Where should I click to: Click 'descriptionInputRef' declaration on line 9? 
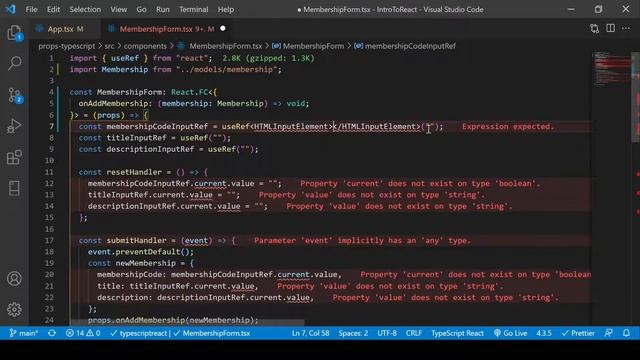tap(150, 149)
